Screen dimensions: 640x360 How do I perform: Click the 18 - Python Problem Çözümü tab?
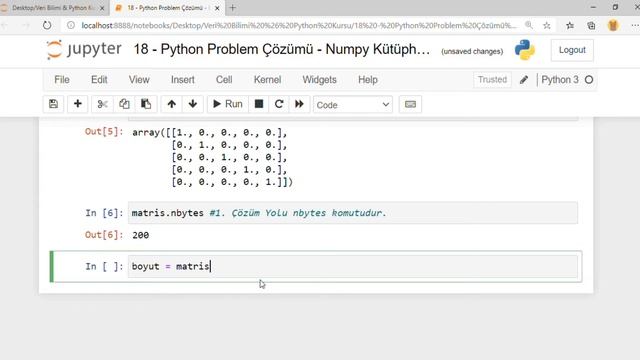167,8
